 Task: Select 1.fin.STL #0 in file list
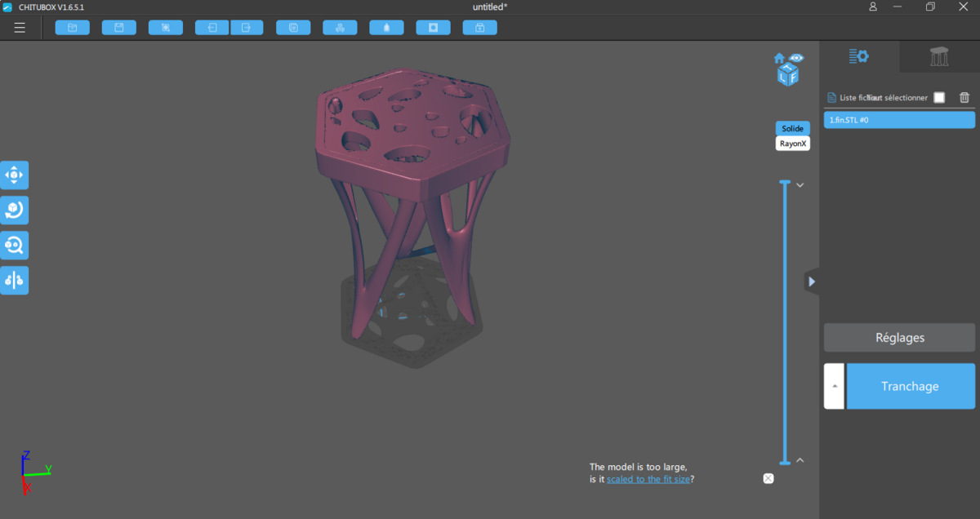coord(899,120)
